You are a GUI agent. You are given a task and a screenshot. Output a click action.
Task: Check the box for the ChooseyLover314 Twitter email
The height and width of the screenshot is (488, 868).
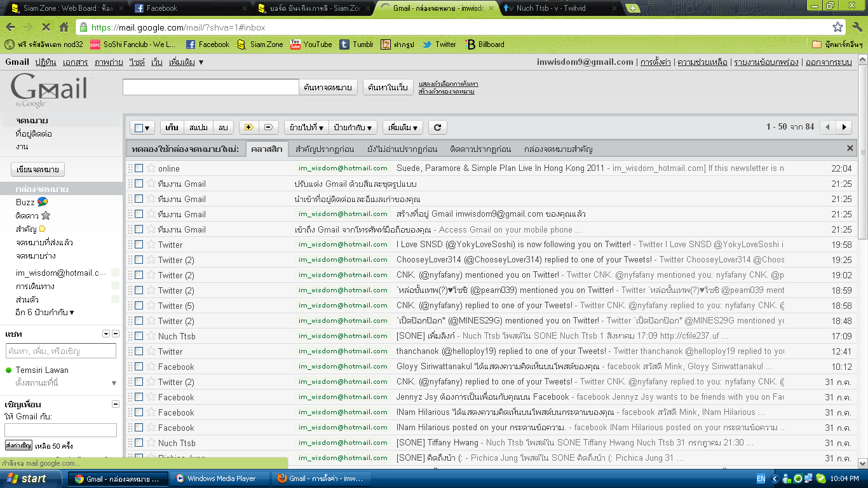(x=139, y=260)
